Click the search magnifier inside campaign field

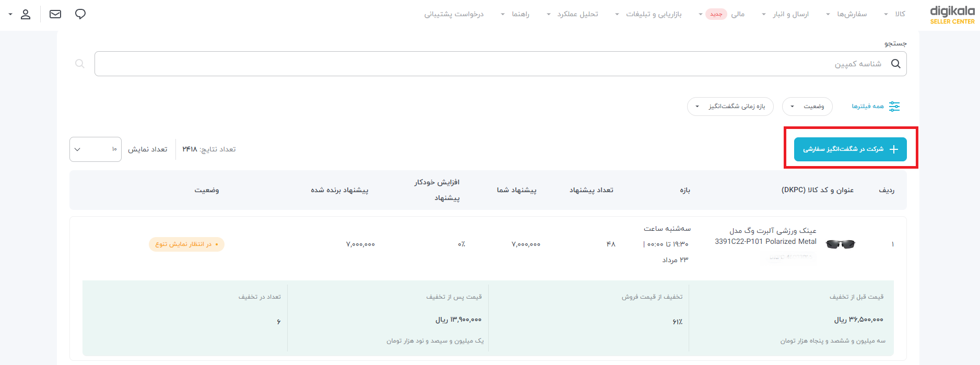896,64
